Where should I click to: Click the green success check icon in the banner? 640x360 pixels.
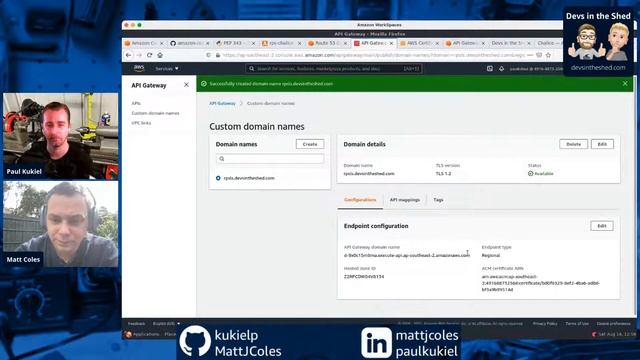204,84
